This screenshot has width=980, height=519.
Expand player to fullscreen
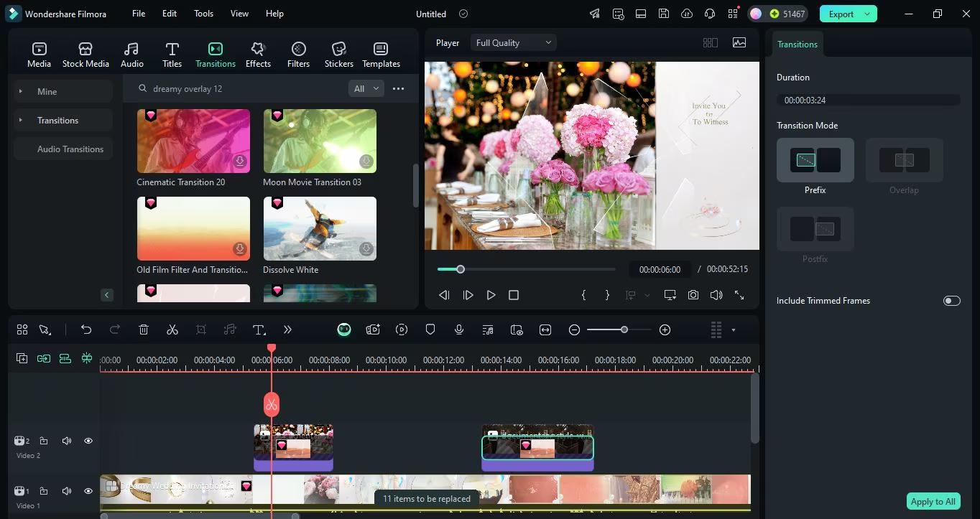tap(739, 295)
